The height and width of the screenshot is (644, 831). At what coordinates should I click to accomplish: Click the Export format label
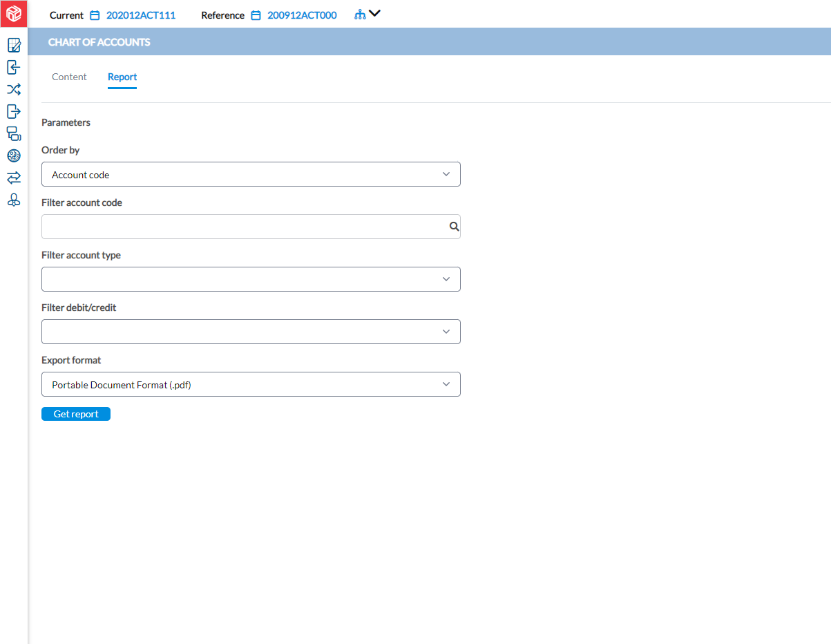tap(71, 360)
